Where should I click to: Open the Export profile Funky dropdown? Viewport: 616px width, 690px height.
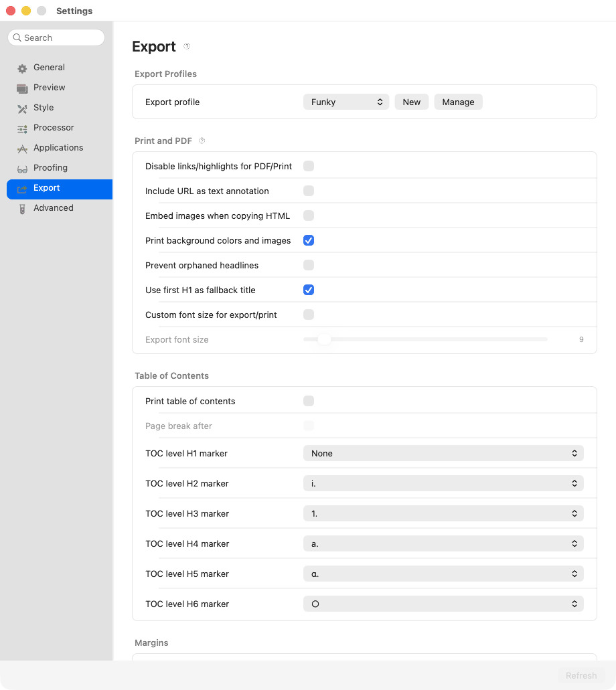click(346, 102)
